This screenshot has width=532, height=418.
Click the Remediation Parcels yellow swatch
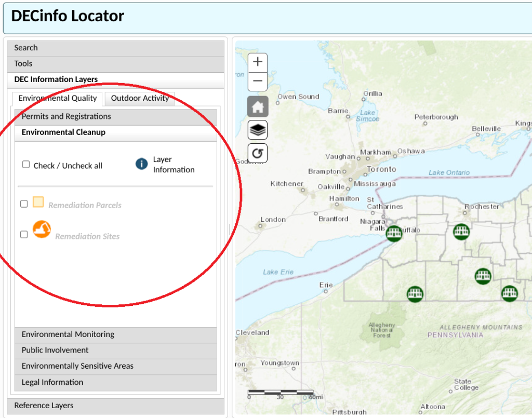pos(38,203)
